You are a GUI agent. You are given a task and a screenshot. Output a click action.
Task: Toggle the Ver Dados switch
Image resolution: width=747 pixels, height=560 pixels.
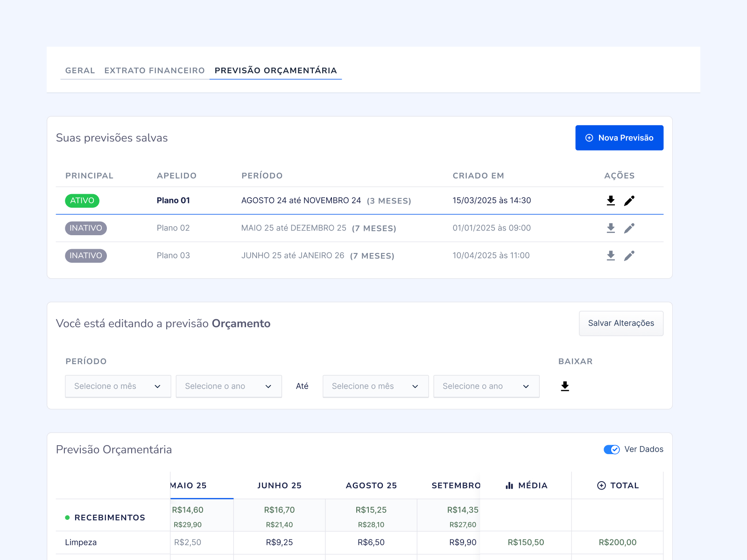pyautogui.click(x=612, y=449)
